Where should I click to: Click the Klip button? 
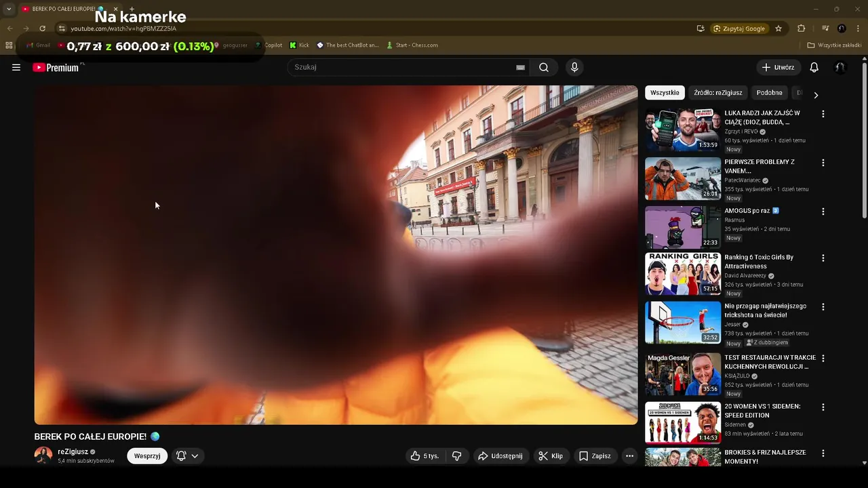coord(551,456)
